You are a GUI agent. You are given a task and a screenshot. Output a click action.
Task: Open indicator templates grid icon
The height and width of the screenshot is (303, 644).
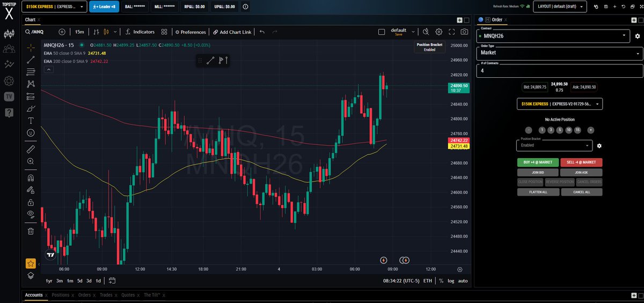click(164, 32)
